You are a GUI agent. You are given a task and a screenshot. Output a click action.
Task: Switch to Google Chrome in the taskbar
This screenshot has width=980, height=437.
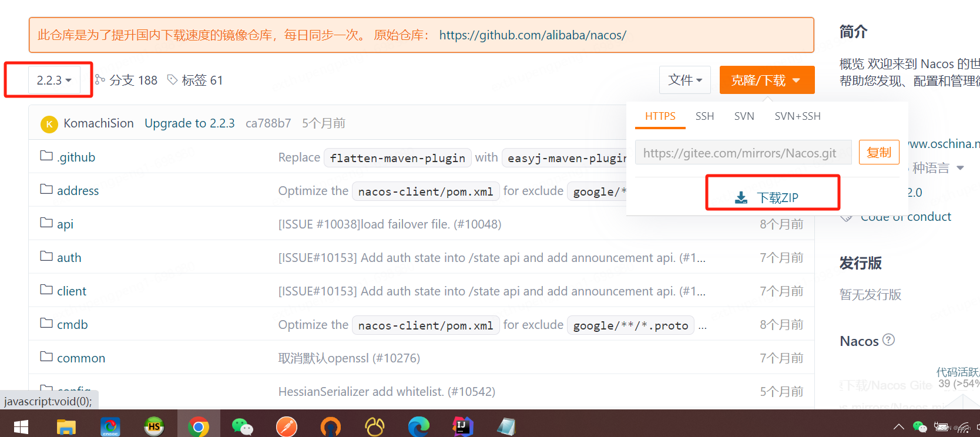click(x=198, y=426)
